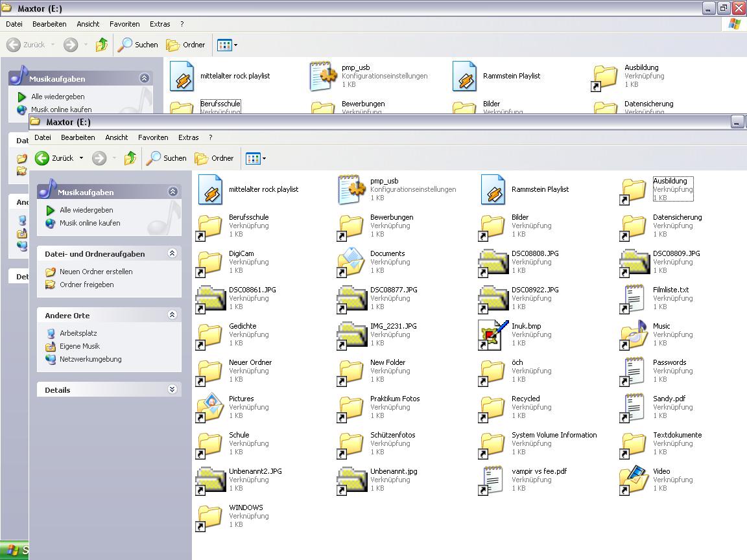Screen dimensions: 747x560
Task: Select the Filmliste.txt shortcut icon
Action: tap(632, 299)
